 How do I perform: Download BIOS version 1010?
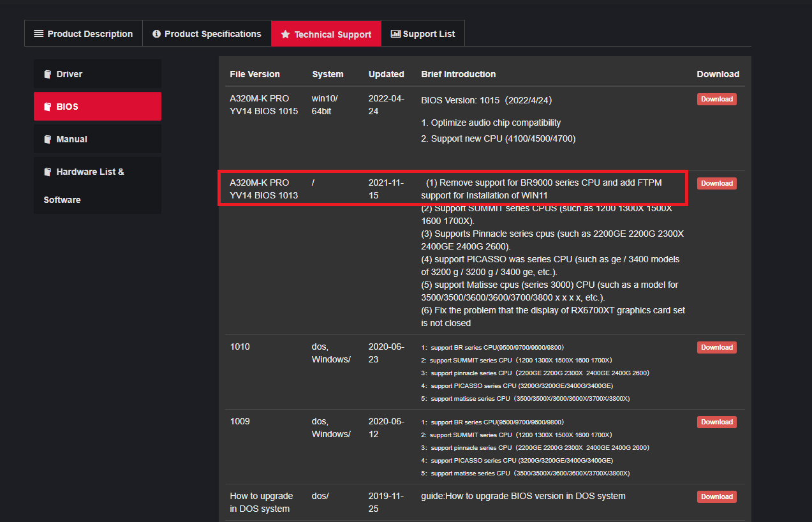[x=717, y=347]
